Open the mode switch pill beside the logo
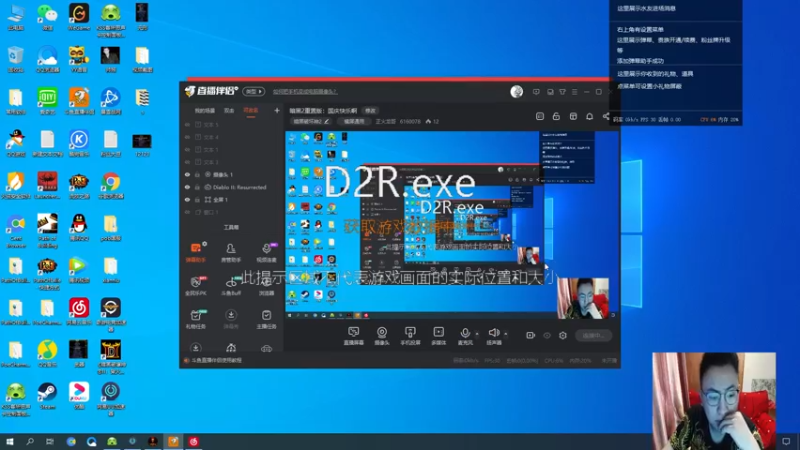 tap(254, 91)
